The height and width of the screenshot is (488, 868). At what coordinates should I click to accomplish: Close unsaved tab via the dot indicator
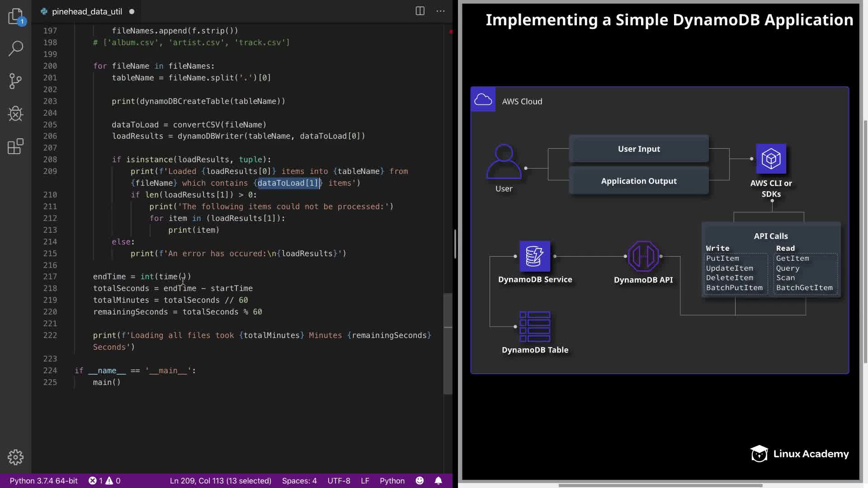pyautogui.click(x=132, y=11)
